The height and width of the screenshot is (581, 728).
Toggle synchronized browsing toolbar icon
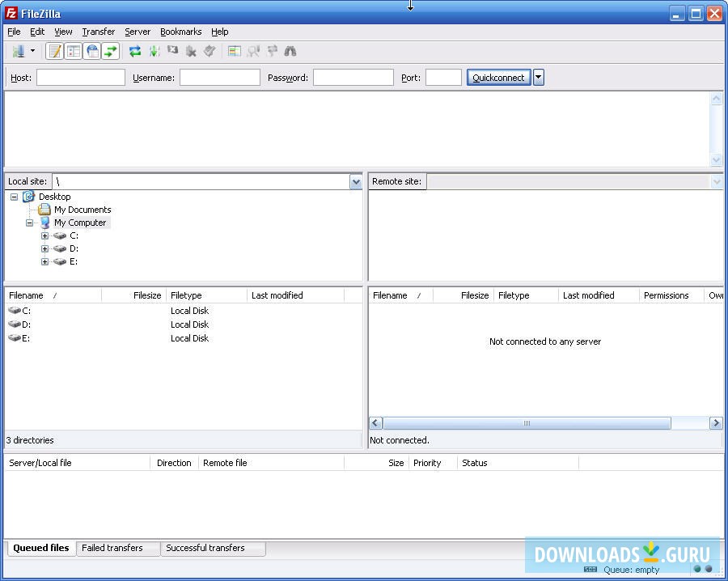272,51
